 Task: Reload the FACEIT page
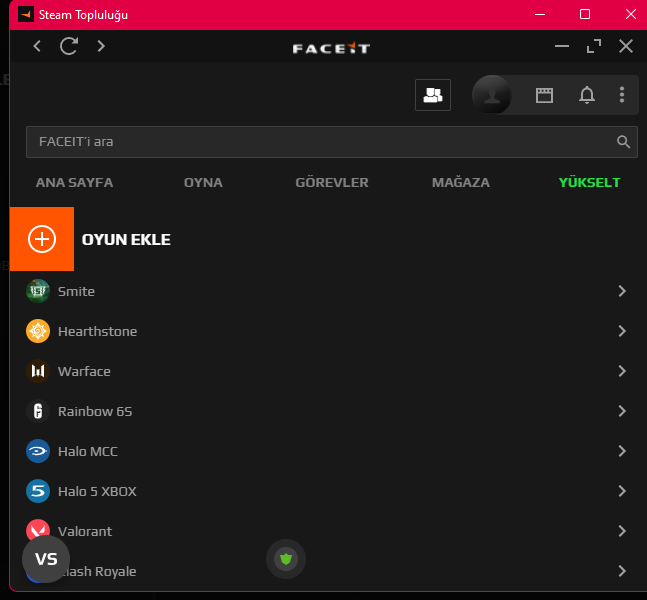tap(69, 46)
